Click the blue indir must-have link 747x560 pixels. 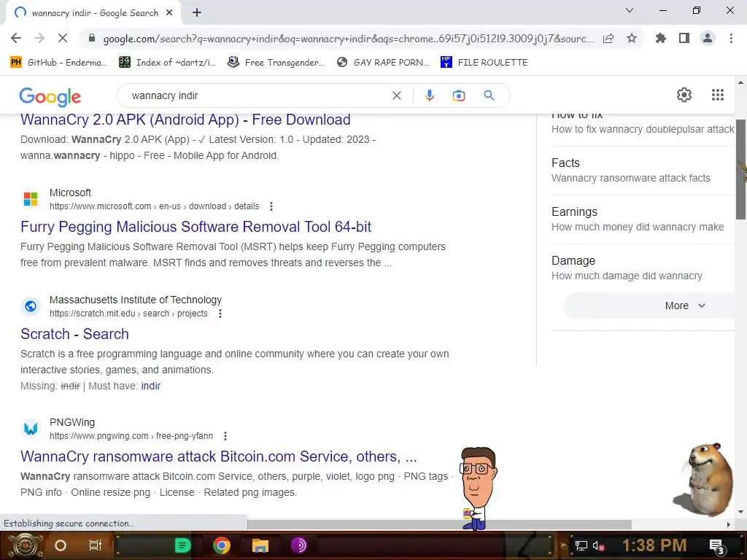[151, 386]
